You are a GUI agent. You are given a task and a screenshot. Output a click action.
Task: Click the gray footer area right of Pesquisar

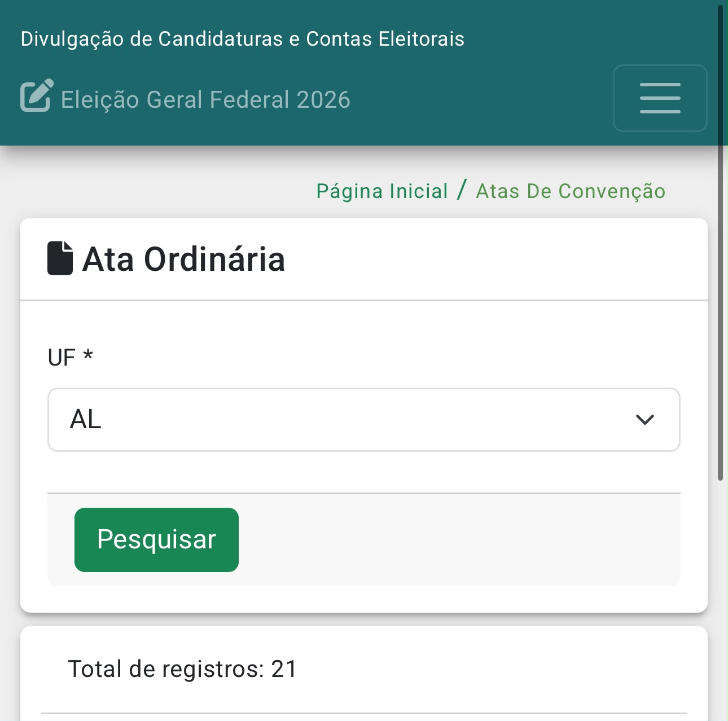click(x=459, y=540)
